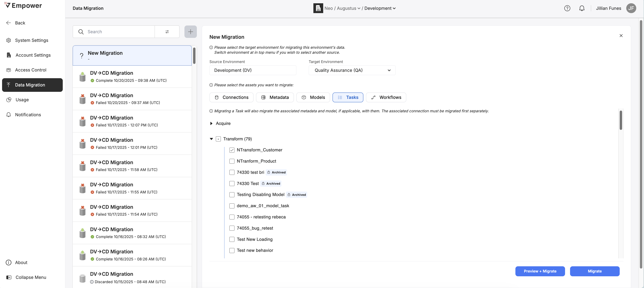
Task: Check the demo_aw_01_model_task checkbox
Action: [x=232, y=206]
